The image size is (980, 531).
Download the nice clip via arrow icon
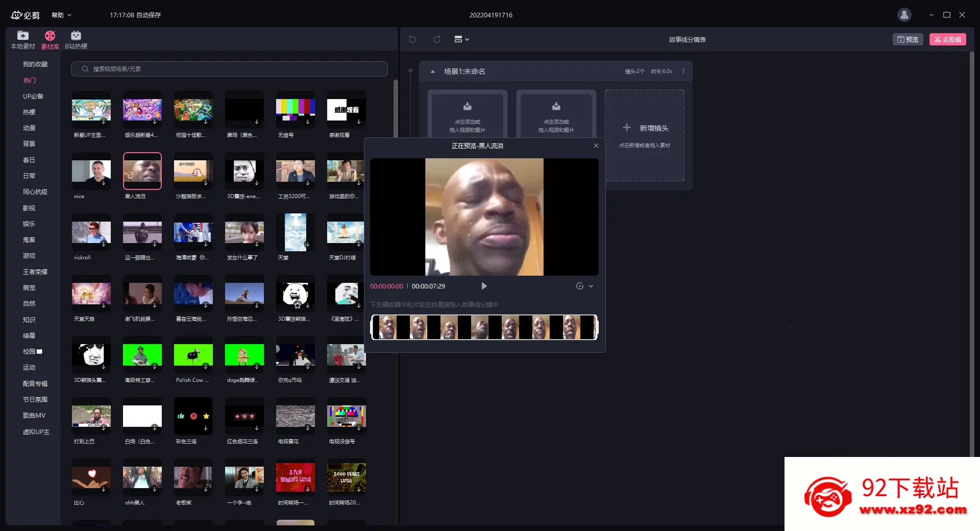tap(104, 183)
